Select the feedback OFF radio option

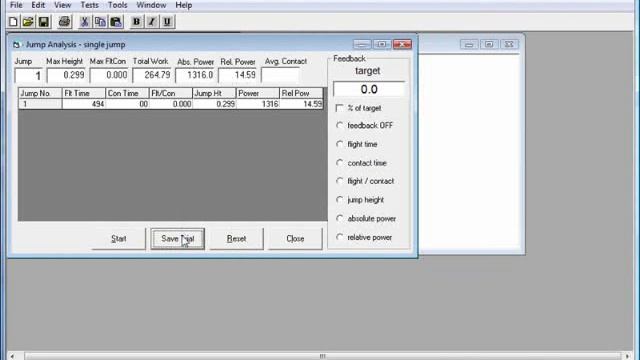pyautogui.click(x=339, y=125)
